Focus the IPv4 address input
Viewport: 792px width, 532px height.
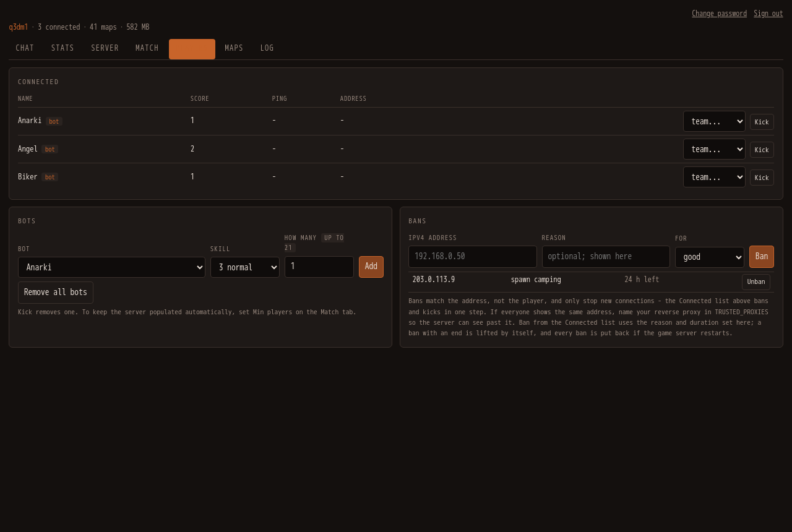(x=473, y=257)
